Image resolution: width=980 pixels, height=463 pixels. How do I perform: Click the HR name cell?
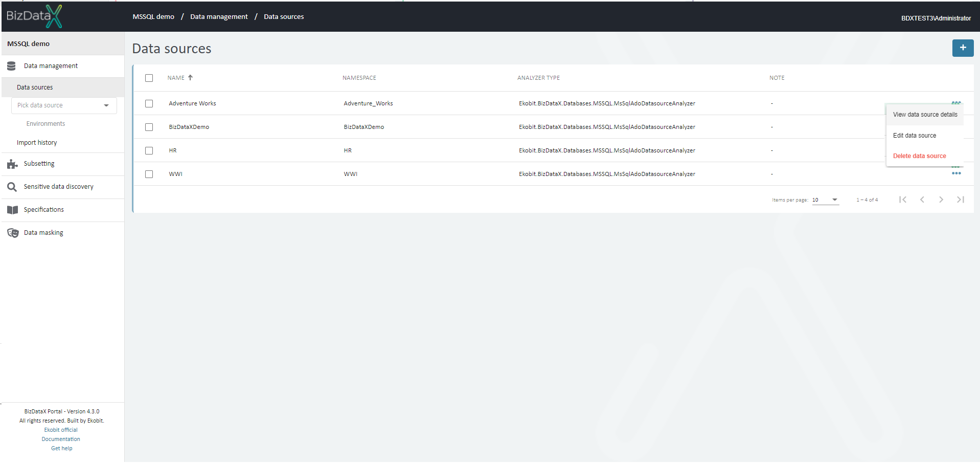pos(173,150)
